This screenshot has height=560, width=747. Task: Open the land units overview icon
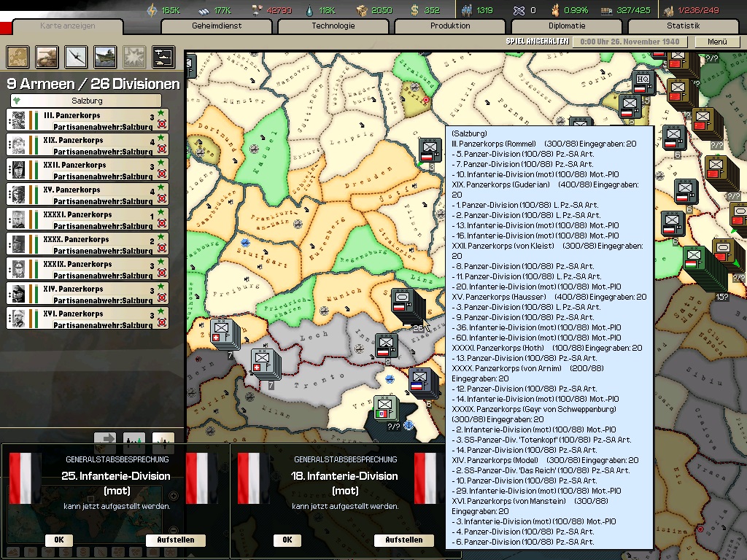click(x=47, y=56)
